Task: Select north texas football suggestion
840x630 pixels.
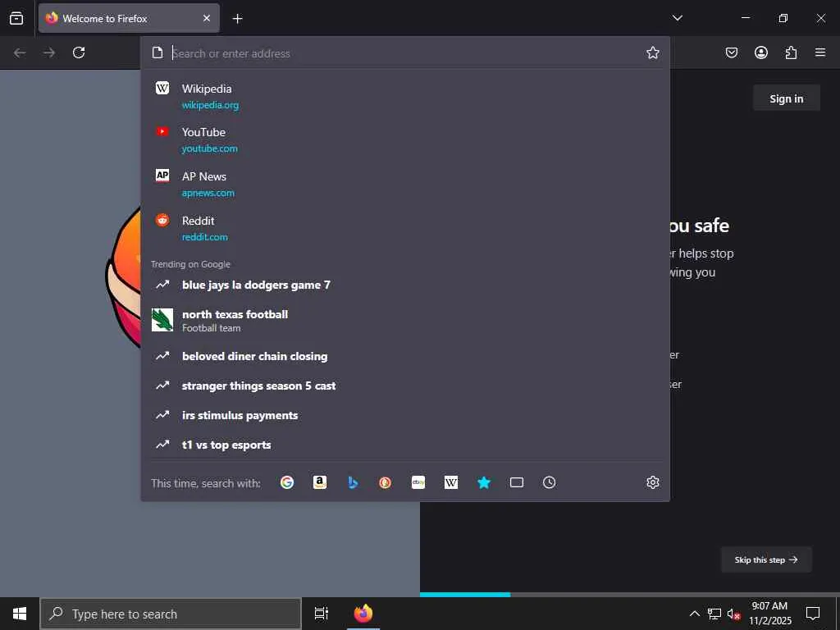Action: point(405,321)
